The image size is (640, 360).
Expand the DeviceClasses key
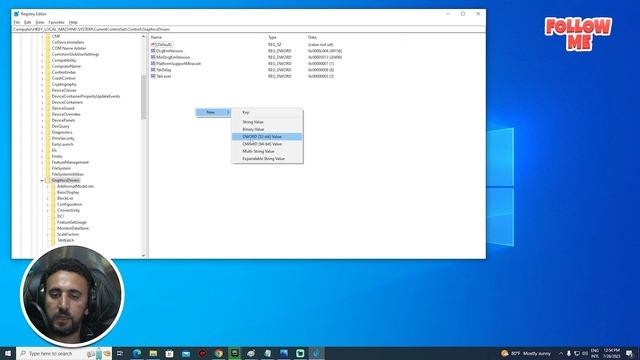(42, 90)
